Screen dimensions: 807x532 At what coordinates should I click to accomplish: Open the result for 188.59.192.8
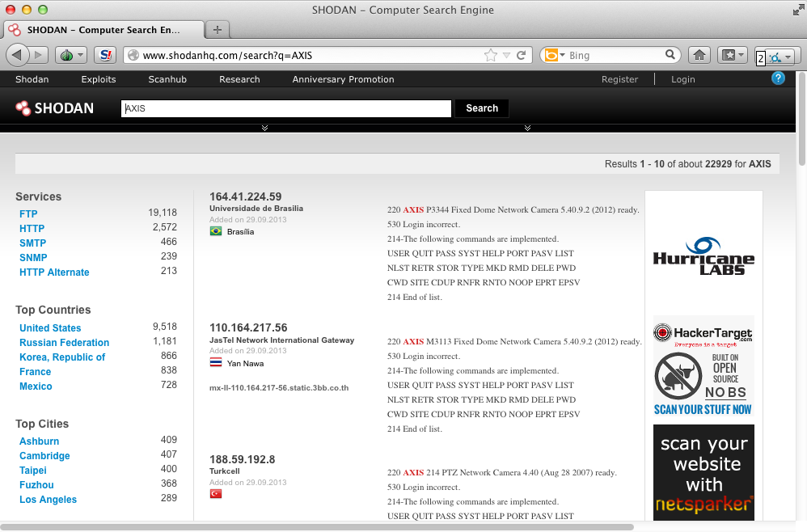pos(243,459)
